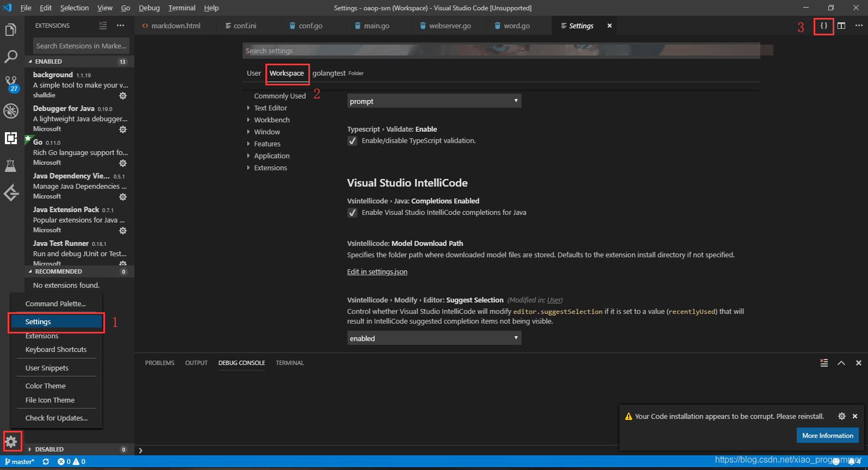Open Extensions panel More Actions ellipsis
The width and height of the screenshot is (868, 470).
pos(120,26)
